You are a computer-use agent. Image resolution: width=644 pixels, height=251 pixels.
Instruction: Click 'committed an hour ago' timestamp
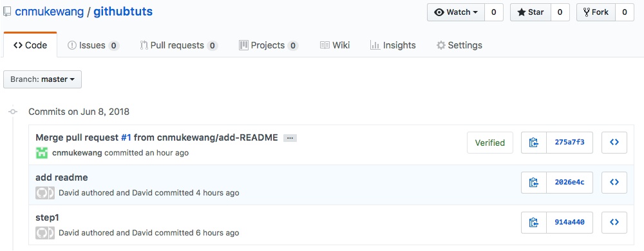[147, 153]
